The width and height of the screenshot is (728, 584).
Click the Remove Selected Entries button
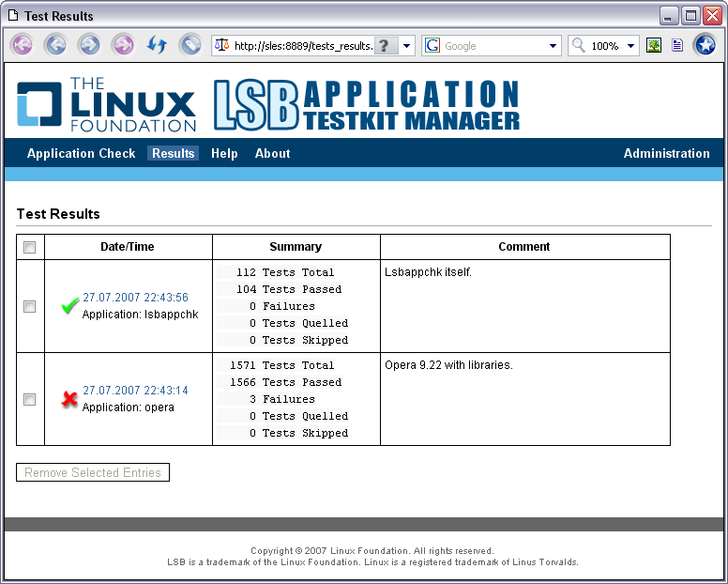(x=93, y=472)
